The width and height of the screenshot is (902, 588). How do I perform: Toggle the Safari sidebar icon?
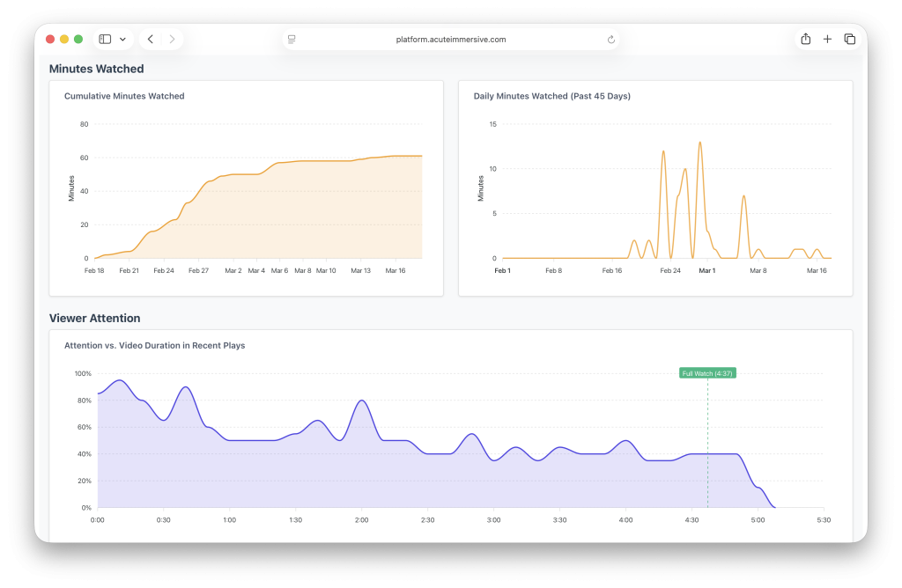click(105, 39)
